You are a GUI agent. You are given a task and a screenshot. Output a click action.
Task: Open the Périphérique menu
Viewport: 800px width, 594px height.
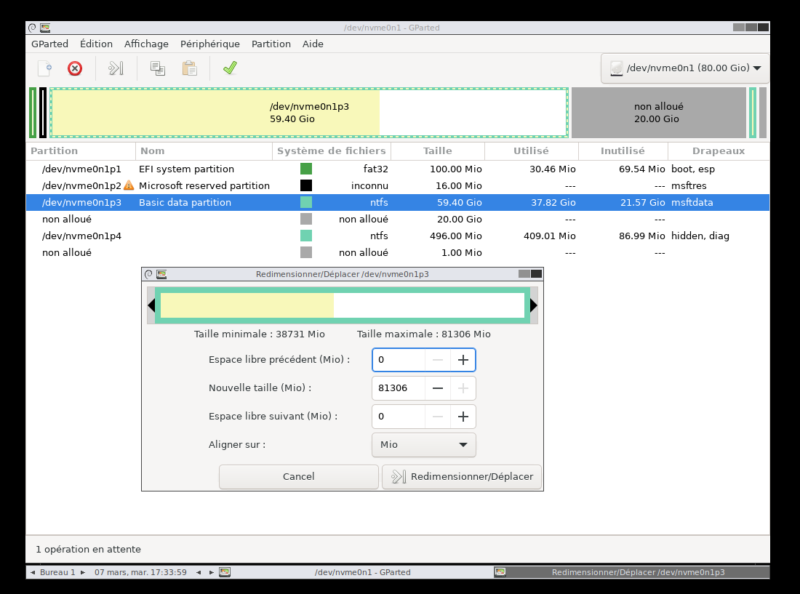click(x=210, y=44)
